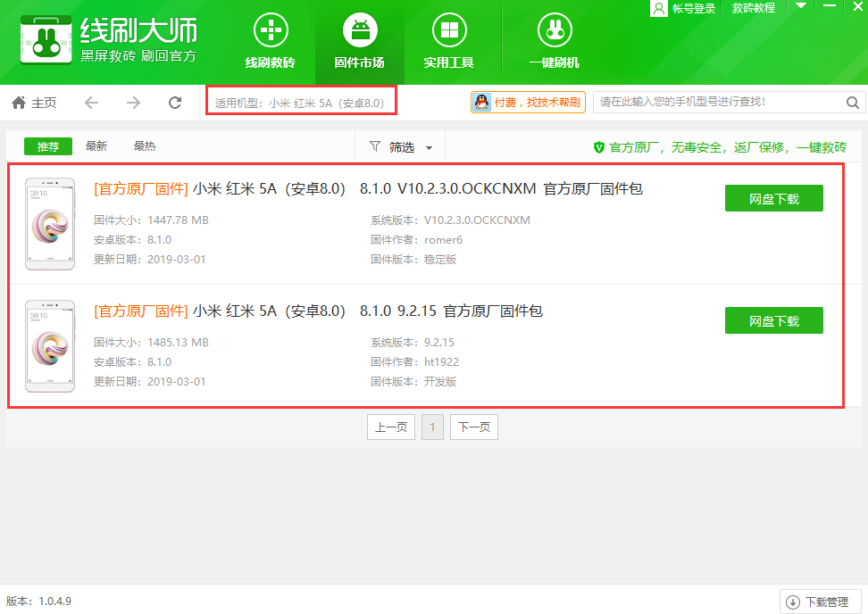Go to 上一页 previous page

pos(391,427)
